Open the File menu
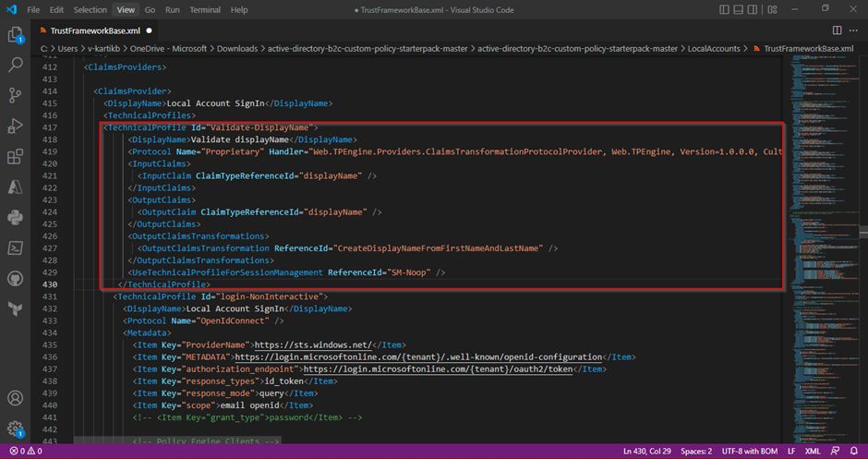The image size is (868, 459). coord(33,9)
